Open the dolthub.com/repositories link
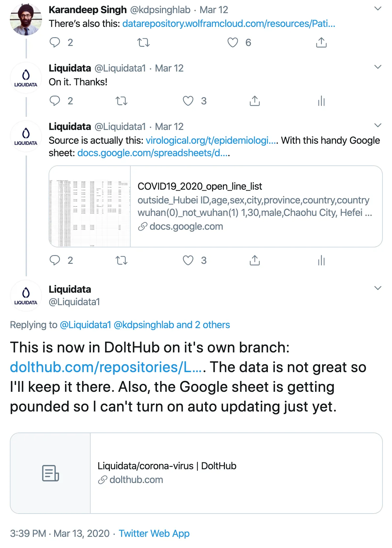The width and height of the screenshot is (392, 548). (106, 367)
